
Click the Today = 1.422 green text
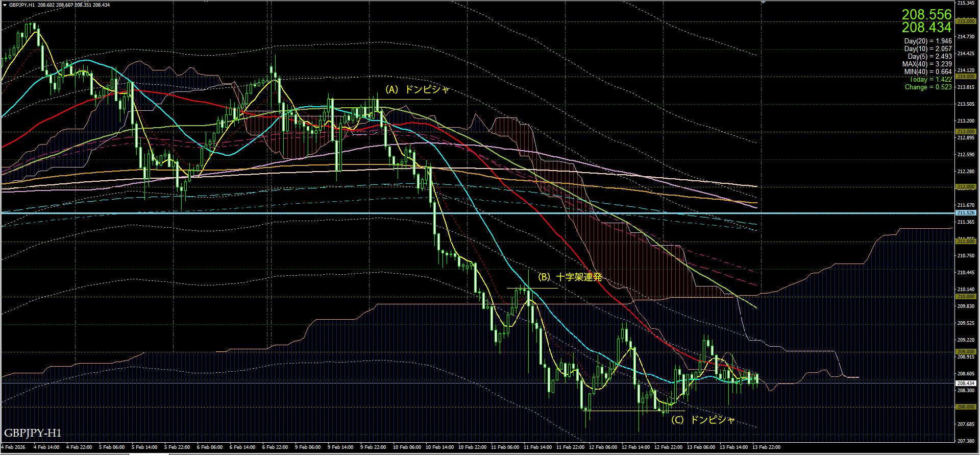(930, 80)
